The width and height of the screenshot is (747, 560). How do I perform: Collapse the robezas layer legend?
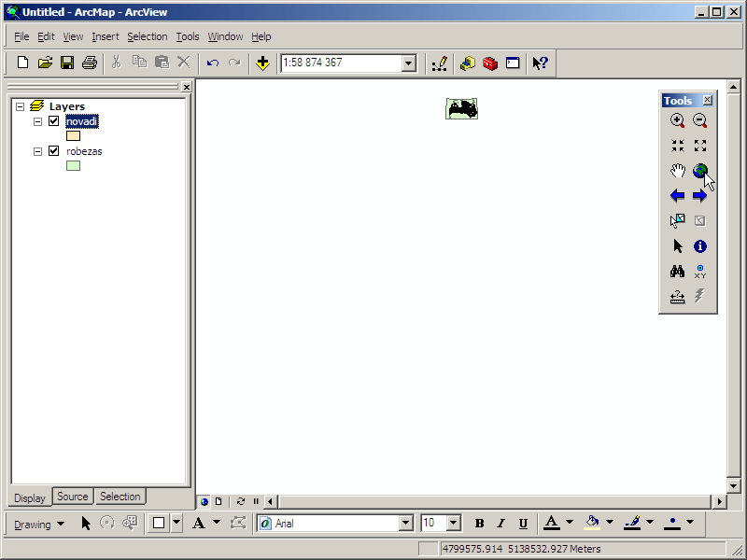pyautogui.click(x=37, y=151)
